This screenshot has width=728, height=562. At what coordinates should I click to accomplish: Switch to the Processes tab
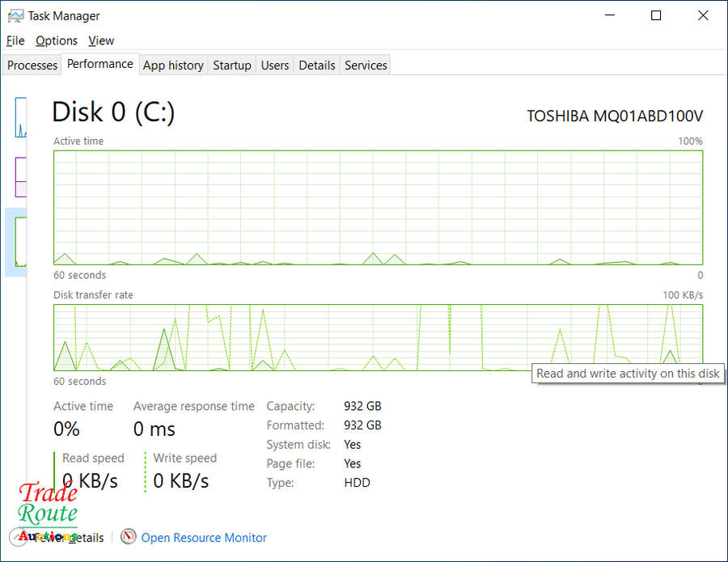point(32,65)
